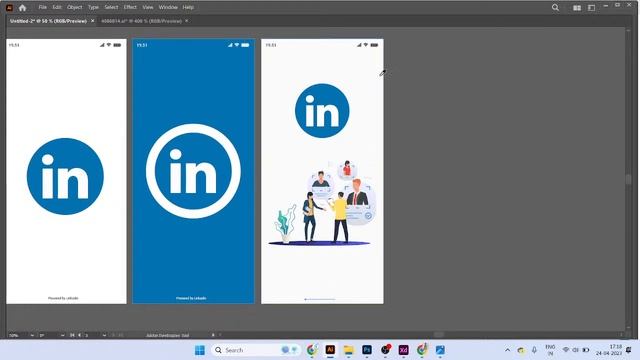Close the second .ai document tab

187,21
